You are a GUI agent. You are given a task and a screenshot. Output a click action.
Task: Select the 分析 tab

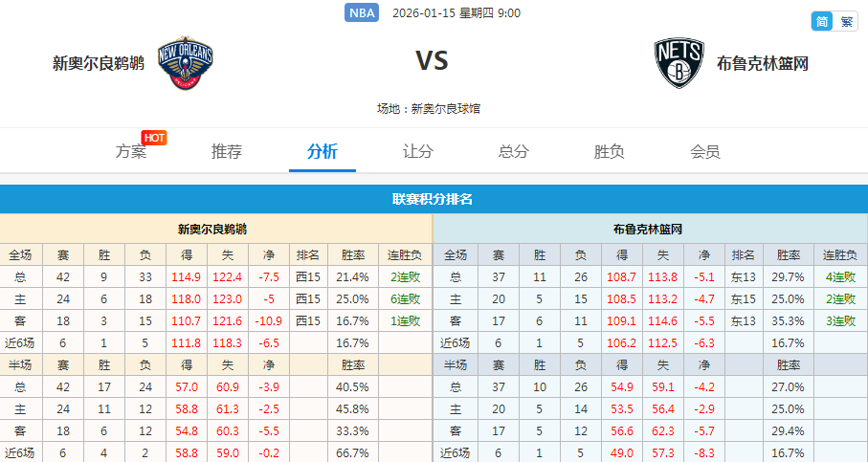tap(323, 151)
